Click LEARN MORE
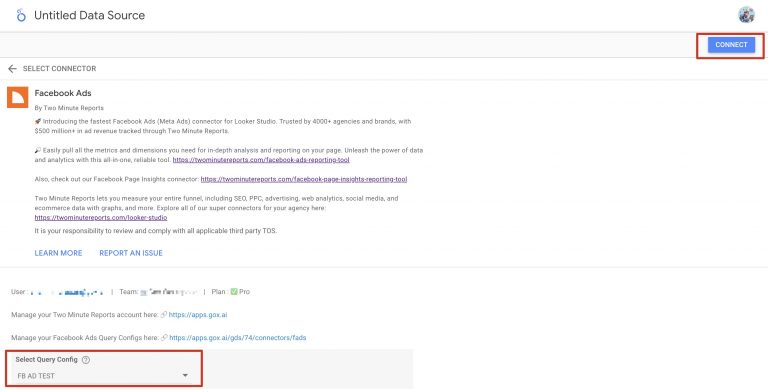768x392 pixels. coord(58,253)
